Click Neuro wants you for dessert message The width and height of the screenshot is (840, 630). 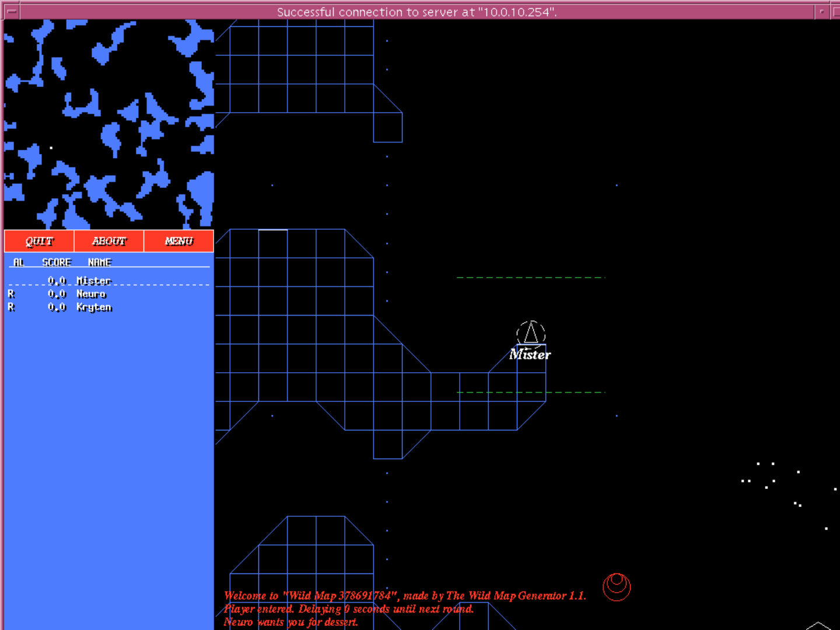click(290, 622)
